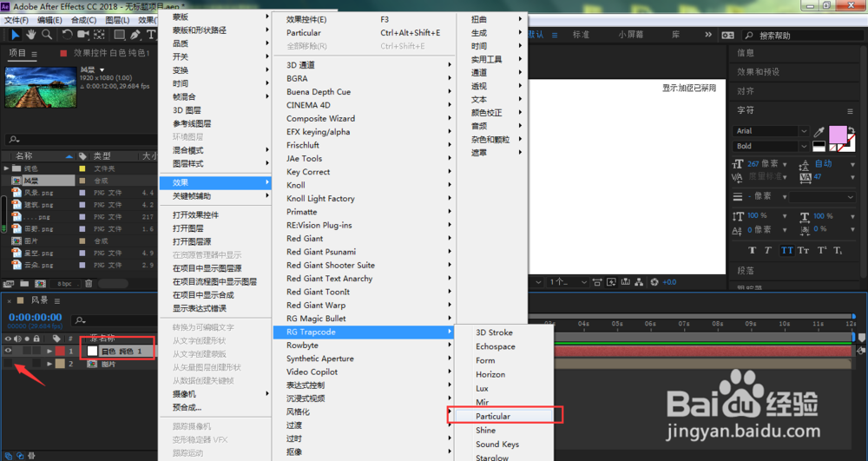Open the 风景 timeline panel menu icon

click(x=57, y=300)
